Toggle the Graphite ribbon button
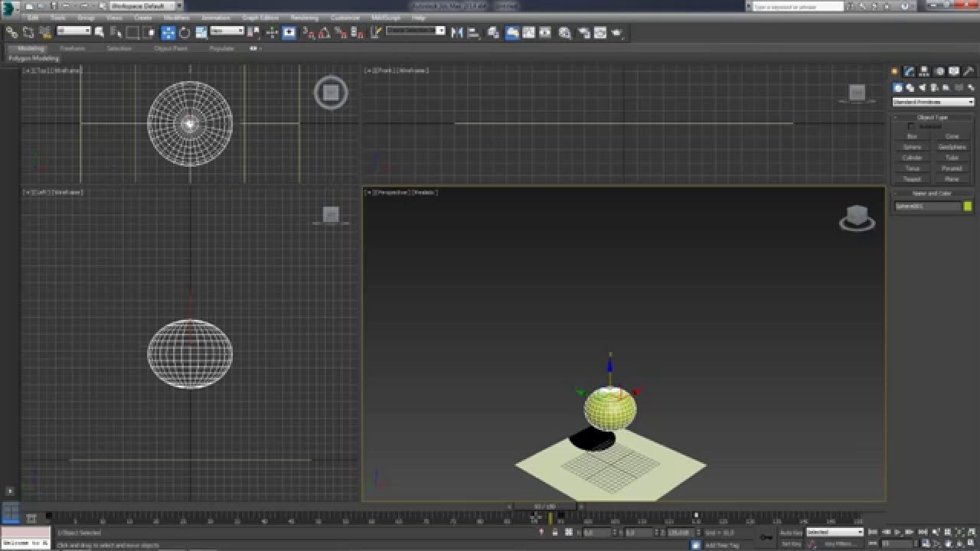 pyautogui.click(x=512, y=32)
